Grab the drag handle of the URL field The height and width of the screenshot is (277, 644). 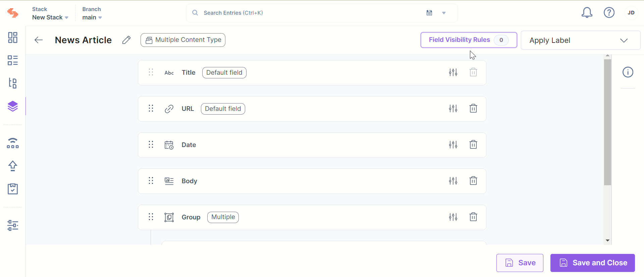click(x=151, y=109)
